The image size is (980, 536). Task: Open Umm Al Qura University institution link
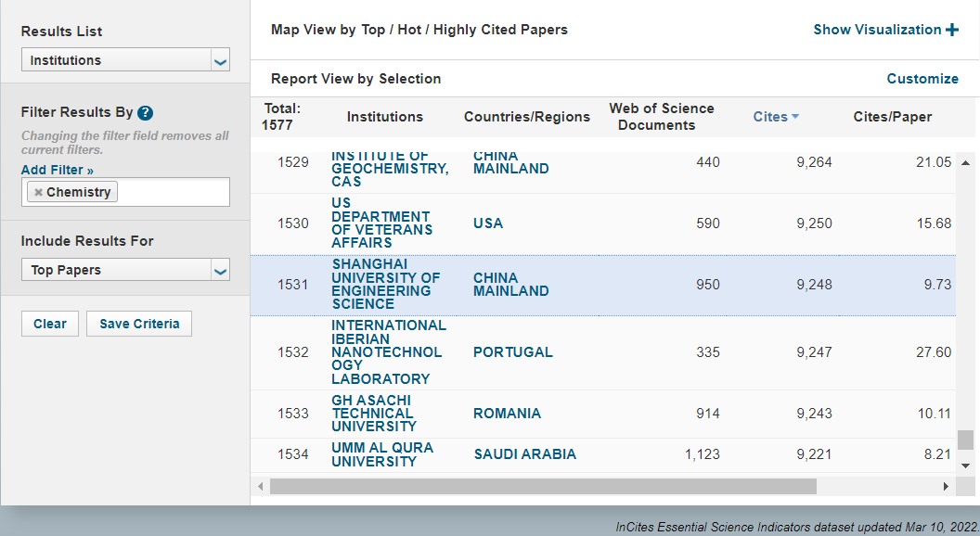[382, 454]
